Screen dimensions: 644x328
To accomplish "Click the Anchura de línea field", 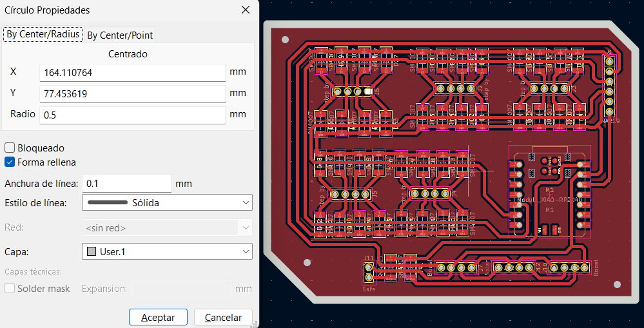I will [126, 184].
